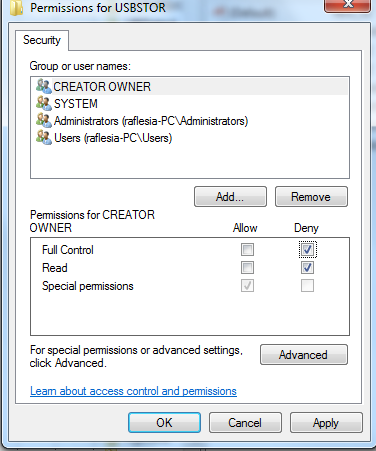Viewport: 376px width, 451px height.
Task: Uncheck Deny checkbox for Full Control
Action: pos(307,249)
